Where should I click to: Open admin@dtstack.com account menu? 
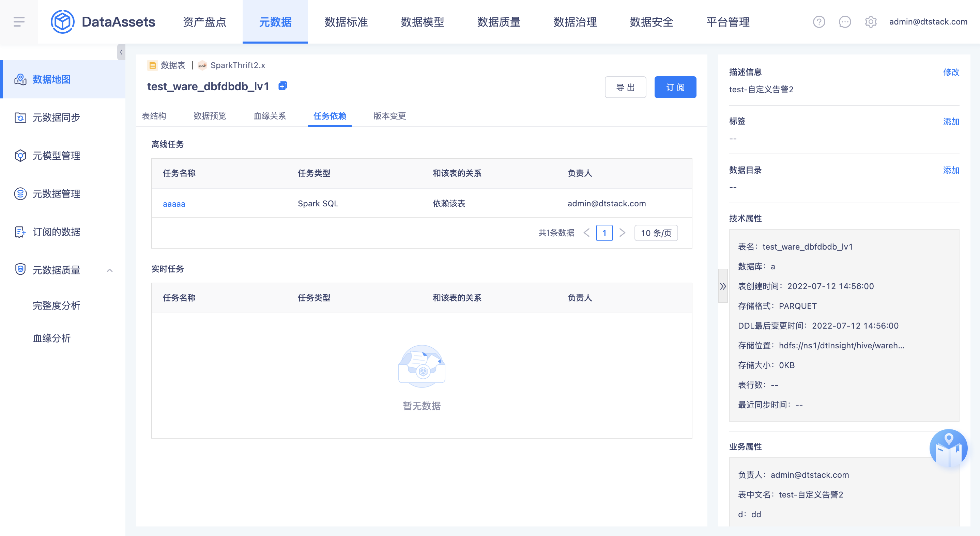pyautogui.click(x=928, y=22)
